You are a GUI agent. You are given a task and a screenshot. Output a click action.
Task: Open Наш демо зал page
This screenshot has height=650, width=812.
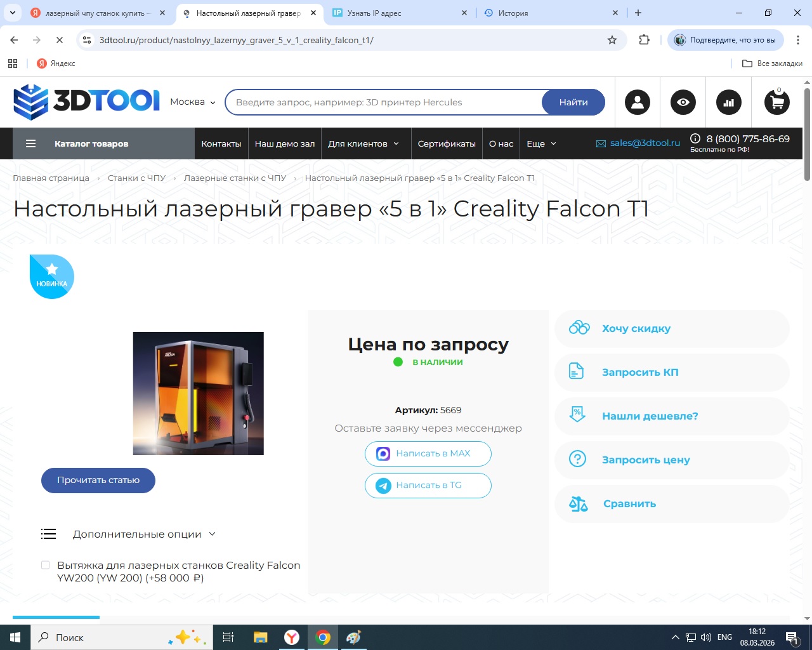pyautogui.click(x=285, y=143)
